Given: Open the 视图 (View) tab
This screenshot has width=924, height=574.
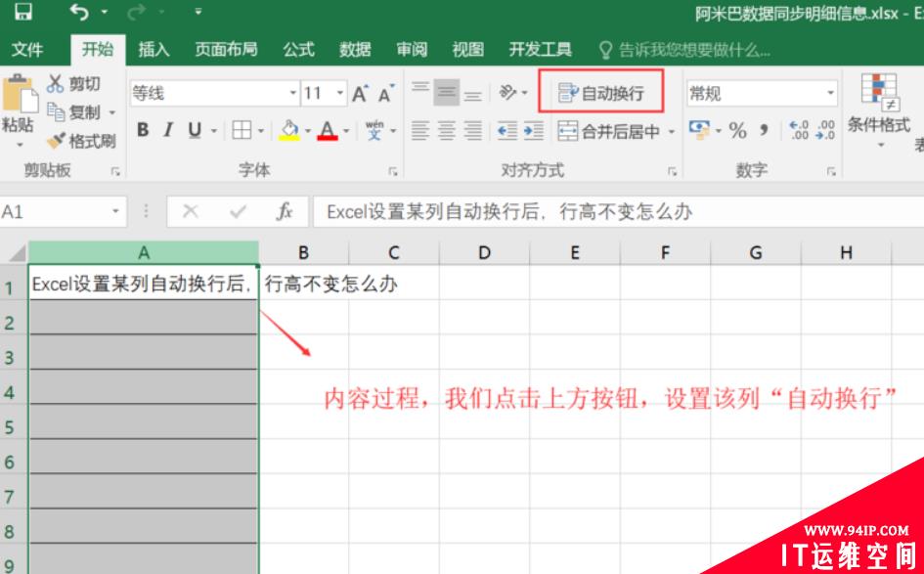Looking at the screenshot, I should click(468, 50).
